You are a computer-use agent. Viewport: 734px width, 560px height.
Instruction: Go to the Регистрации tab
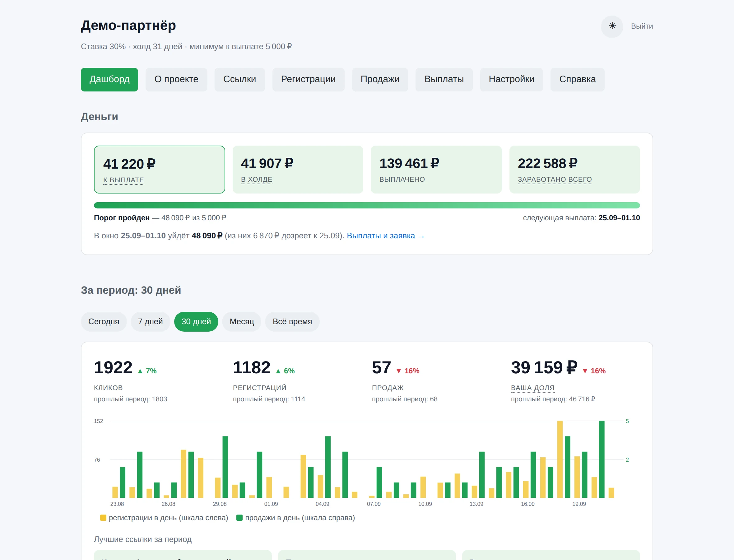[308, 79]
